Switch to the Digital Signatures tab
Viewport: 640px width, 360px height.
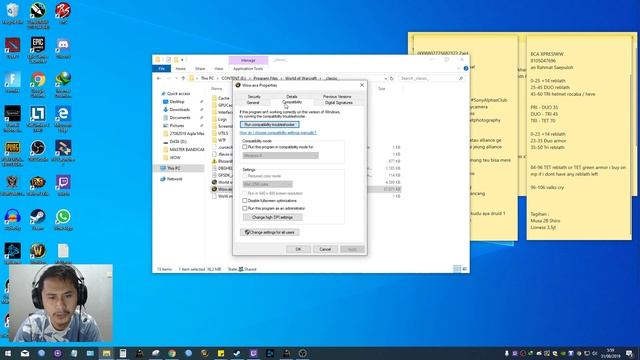point(338,103)
